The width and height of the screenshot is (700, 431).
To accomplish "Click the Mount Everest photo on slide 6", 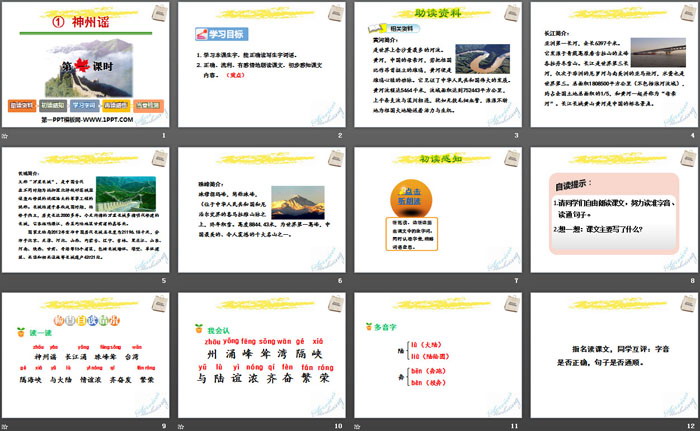I will coord(298,202).
